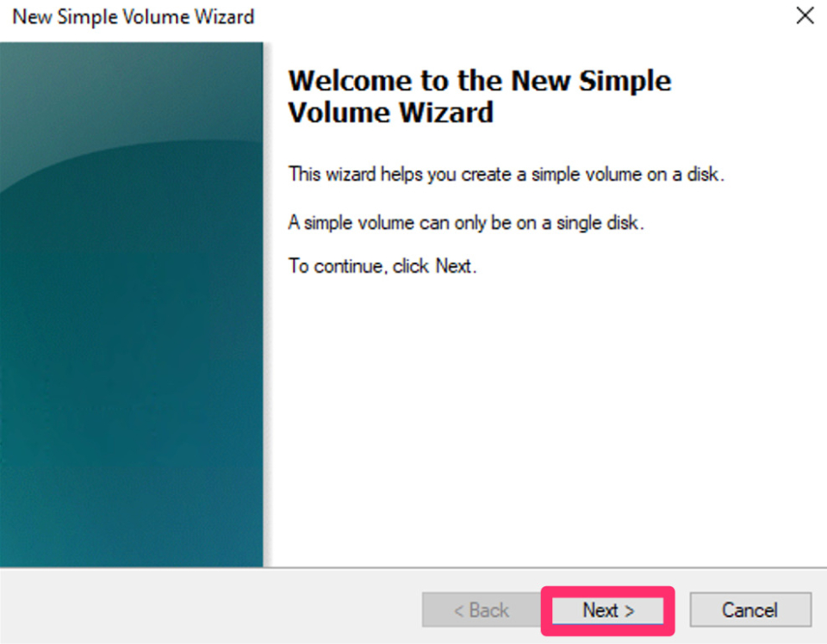827x644 pixels.
Task: Select the 'This wizard helps you create' sentence
Action: (506, 174)
